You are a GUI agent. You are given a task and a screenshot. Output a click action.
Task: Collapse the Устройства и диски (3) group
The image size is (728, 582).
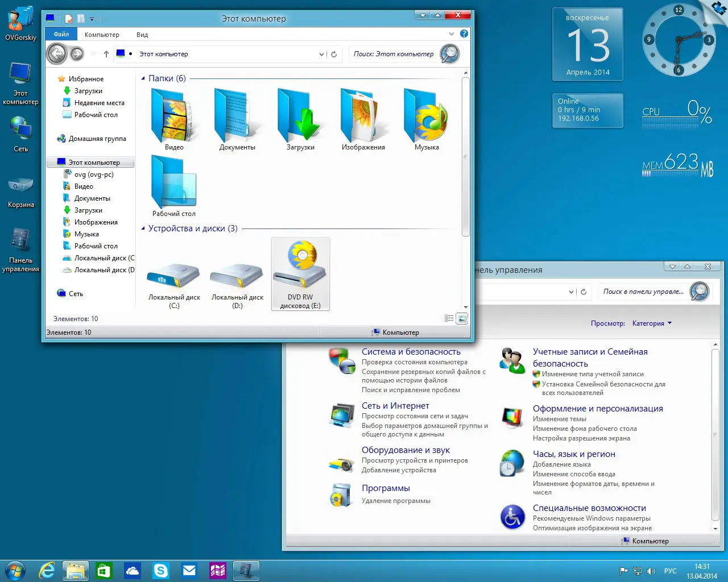pyautogui.click(x=143, y=228)
